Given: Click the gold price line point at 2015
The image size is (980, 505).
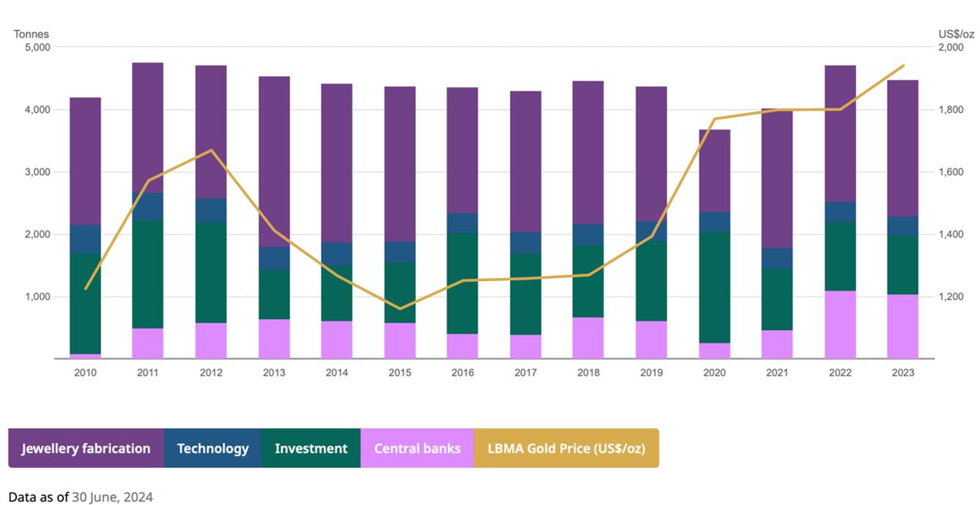Looking at the screenshot, I should [400, 308].
